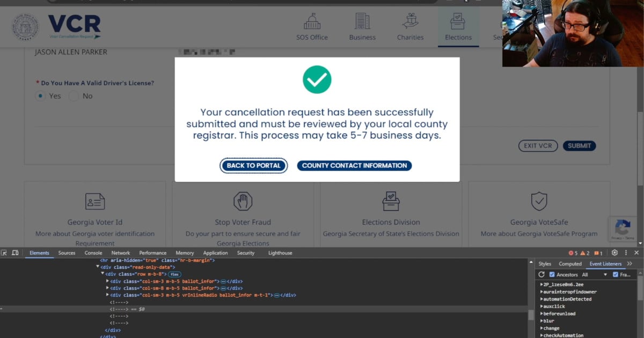Image resolution: width=644 pixels, height=338 pixels.
Task: Select the inspect element tool in DevTools
Action: 4,252
